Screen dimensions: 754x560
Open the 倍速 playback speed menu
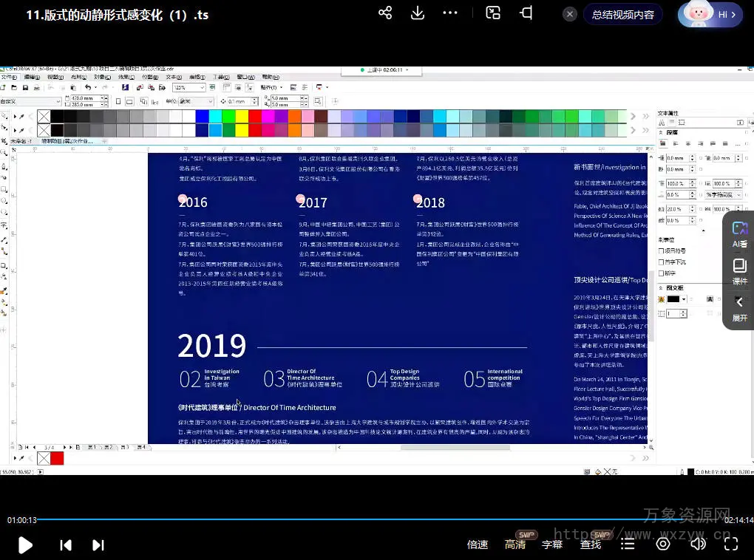pyautogui.click(x=478, y=544)
